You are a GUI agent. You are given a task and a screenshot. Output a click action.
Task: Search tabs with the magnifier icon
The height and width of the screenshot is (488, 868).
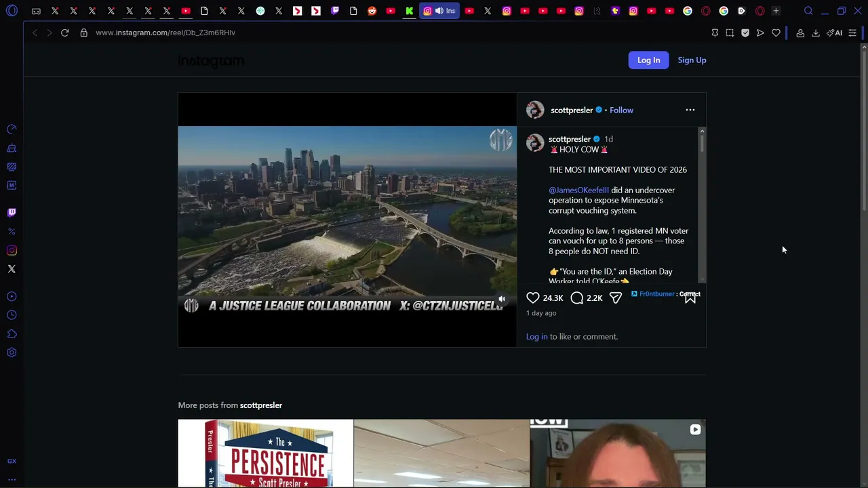pos(808,11)
